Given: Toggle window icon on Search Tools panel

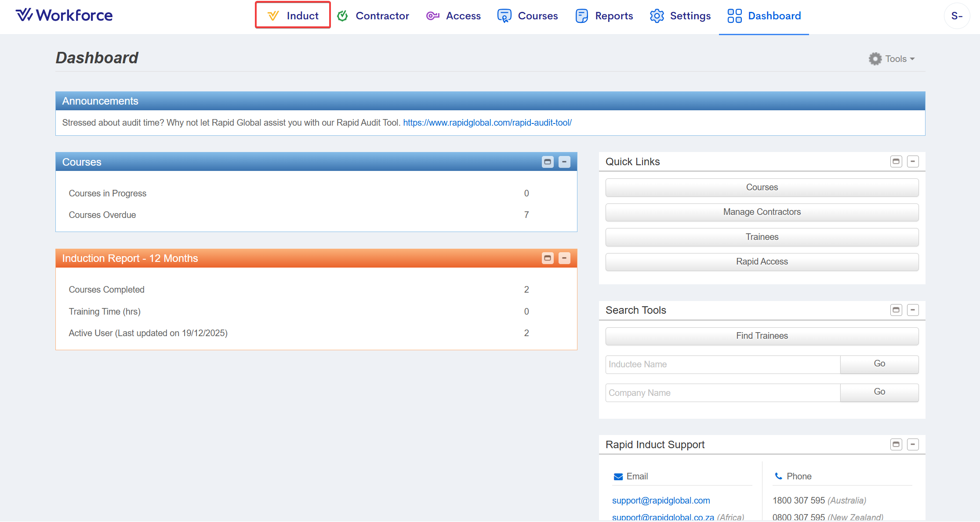Looking at the screenshot, I should click(x=896, y=310).
